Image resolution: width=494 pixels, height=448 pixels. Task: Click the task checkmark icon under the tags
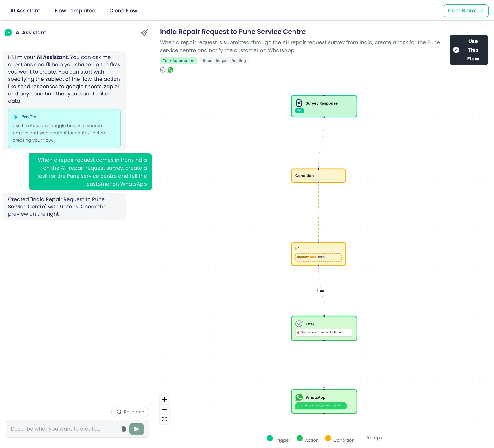tap(163, 70)
